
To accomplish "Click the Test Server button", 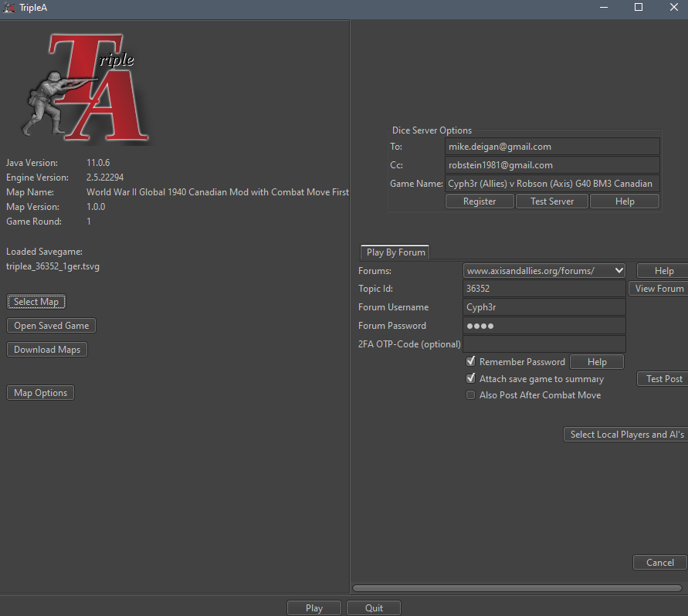I will [552, 201].
